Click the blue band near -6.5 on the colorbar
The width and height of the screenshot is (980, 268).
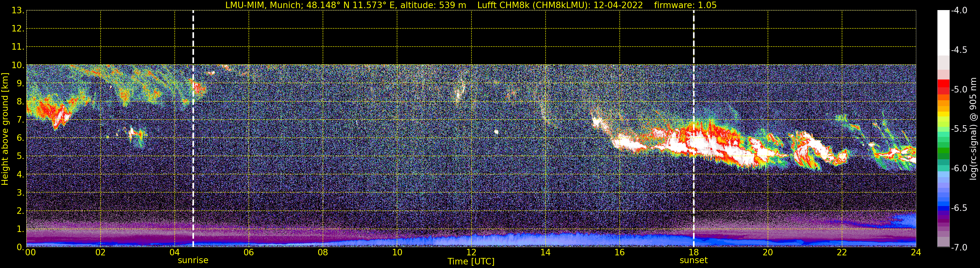coord(943,208)
